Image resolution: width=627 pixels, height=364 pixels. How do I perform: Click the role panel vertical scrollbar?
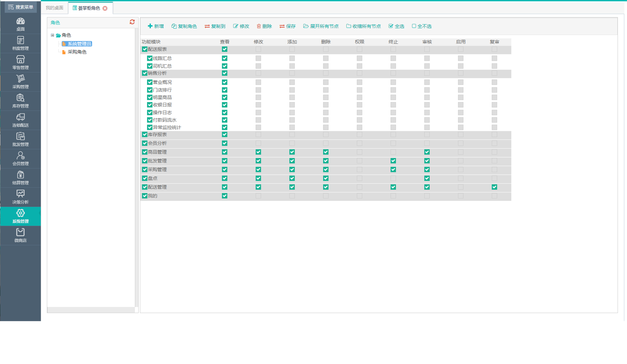(137, 167)
